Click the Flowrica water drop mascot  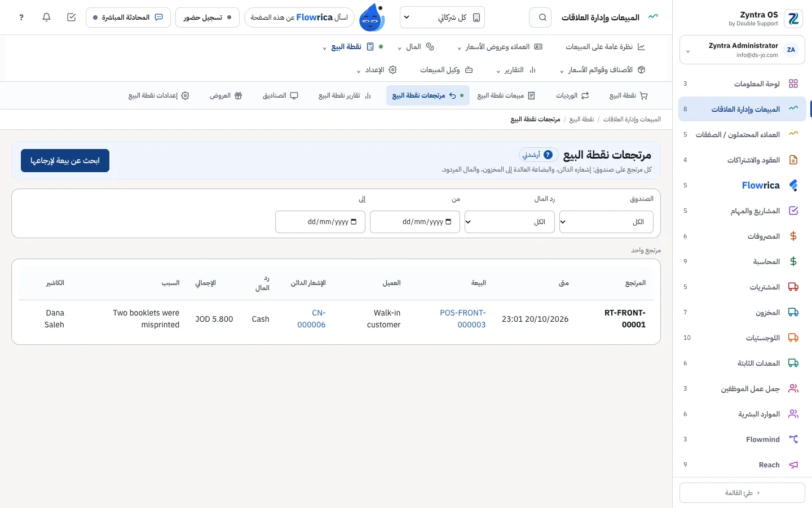[x=372, y=17]
